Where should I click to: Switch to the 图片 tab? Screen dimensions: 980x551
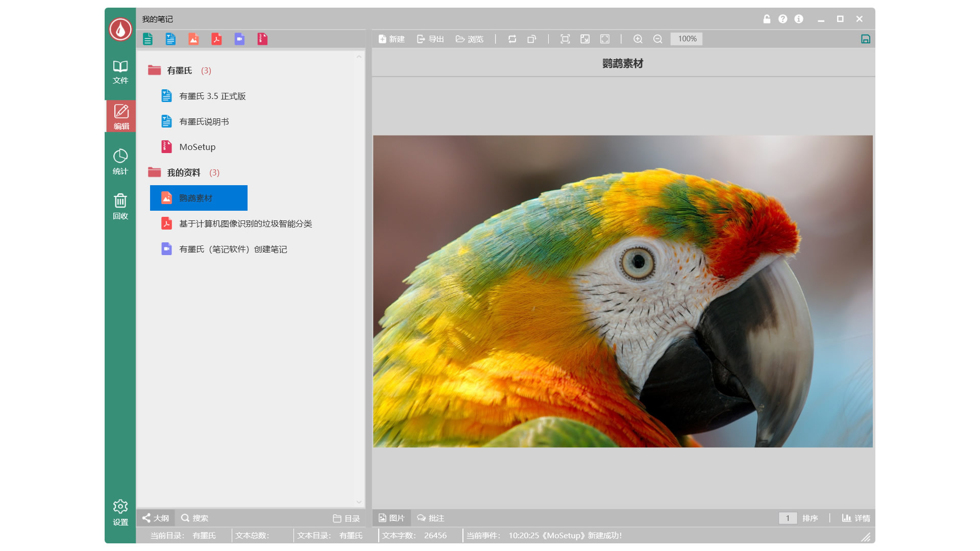coord(391,518)
